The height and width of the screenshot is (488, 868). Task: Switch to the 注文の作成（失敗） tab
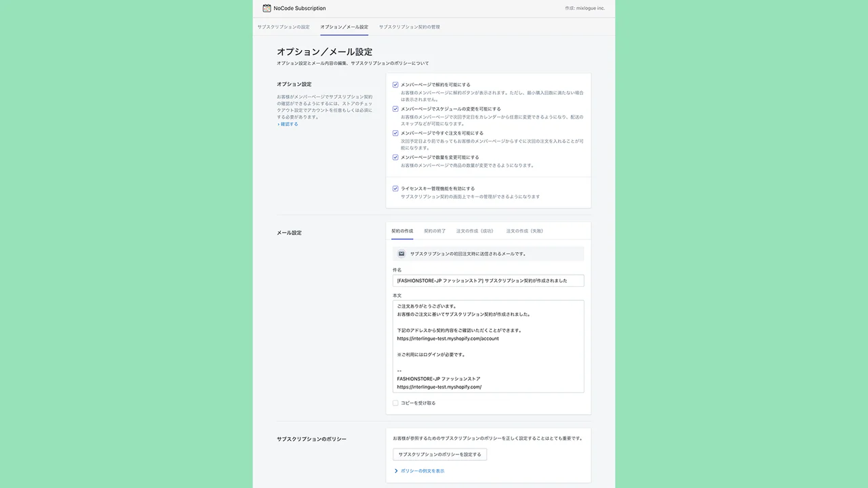coord(525,231)
